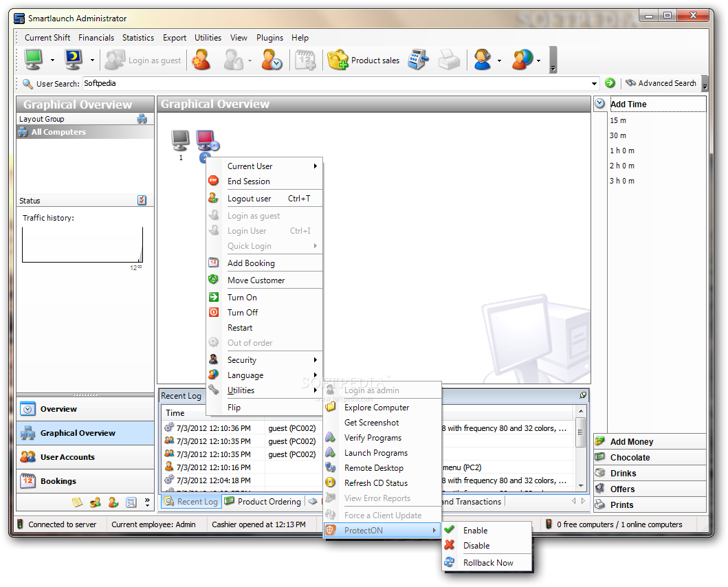Viewport: 728px width, 587px height.
Task: Open the Financials menu
Action: click(x=96, y=38)
